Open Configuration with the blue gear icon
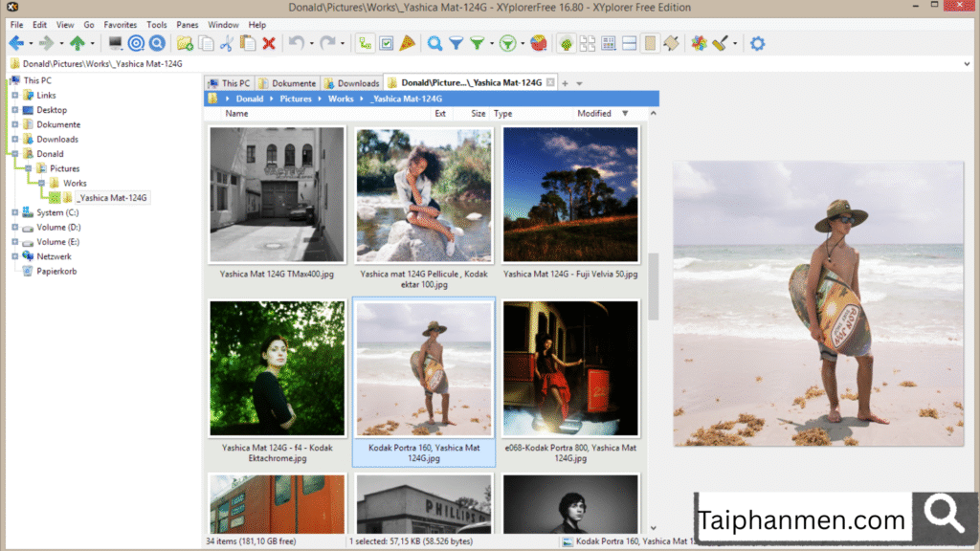 click(757, 43)
